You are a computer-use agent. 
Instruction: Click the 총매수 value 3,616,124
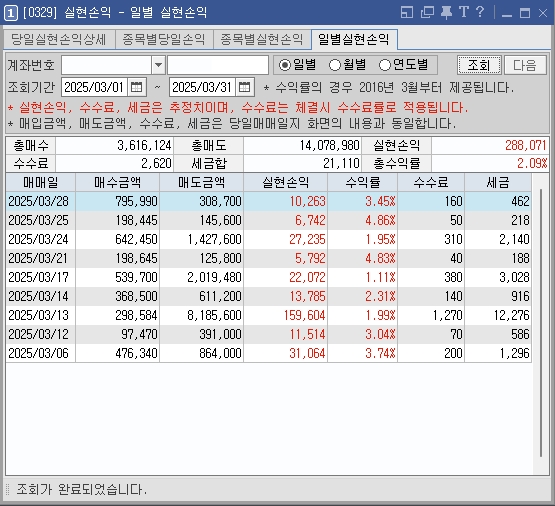(114, 145)
